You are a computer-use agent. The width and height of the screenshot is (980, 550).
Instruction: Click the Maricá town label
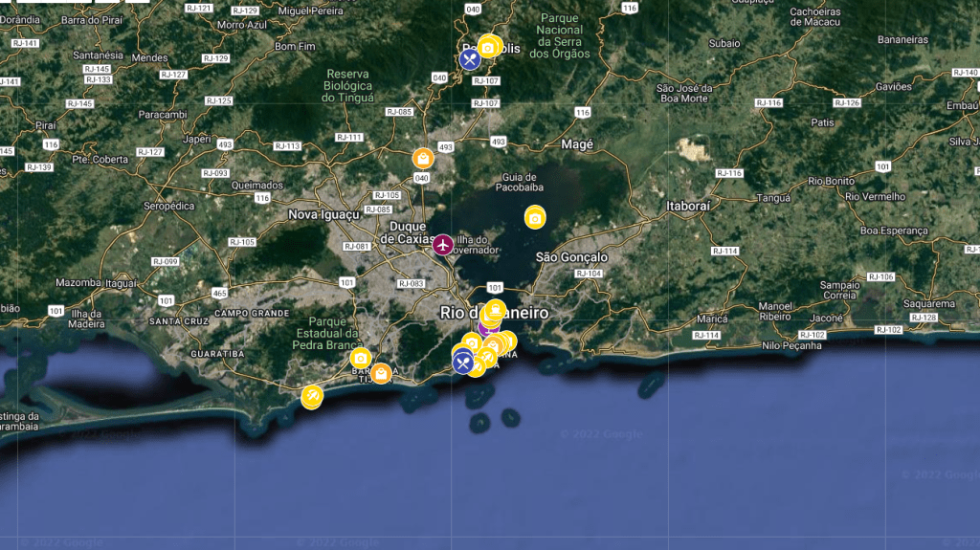[713, 318]
